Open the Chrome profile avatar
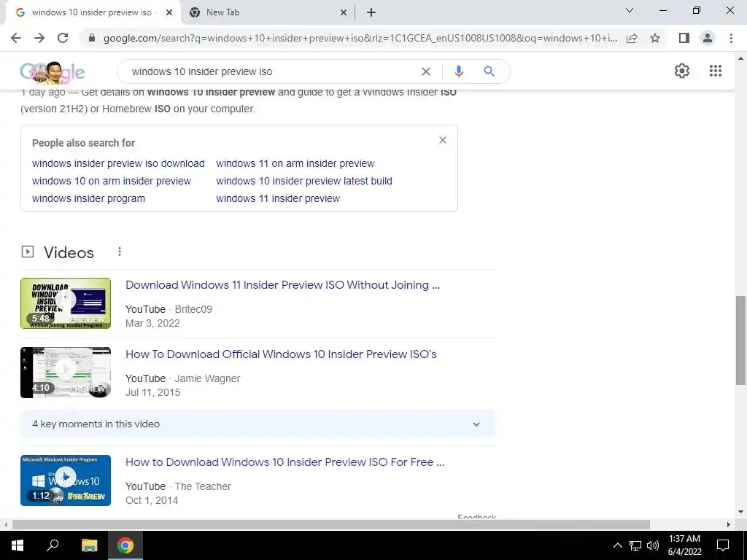Screen dimensions: 747x560 (x=708, y=38)
